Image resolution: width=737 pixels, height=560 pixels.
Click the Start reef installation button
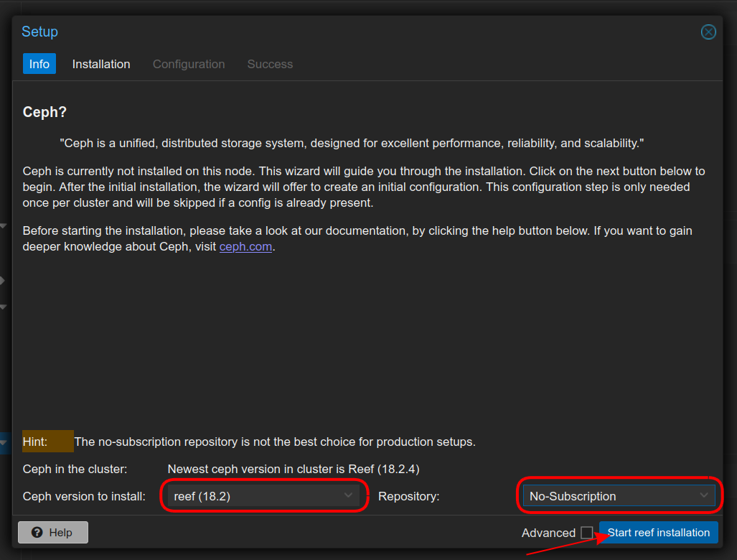(657, 532)
